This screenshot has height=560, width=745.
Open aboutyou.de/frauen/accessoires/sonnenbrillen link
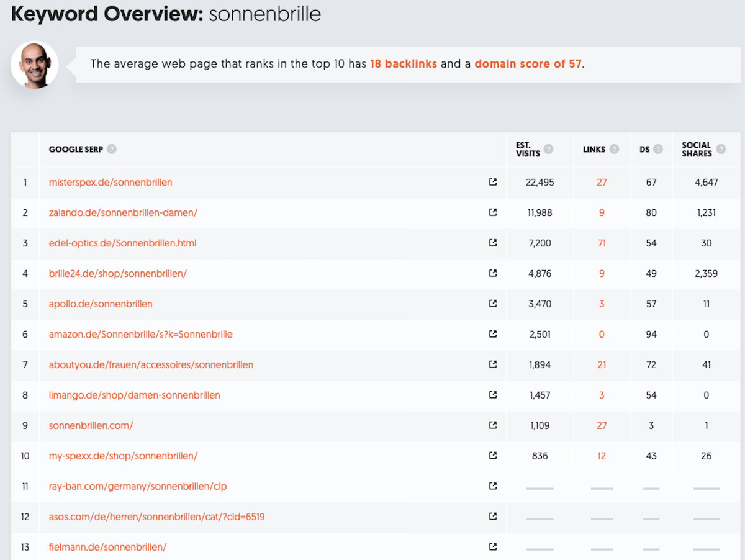pos(151,365)
